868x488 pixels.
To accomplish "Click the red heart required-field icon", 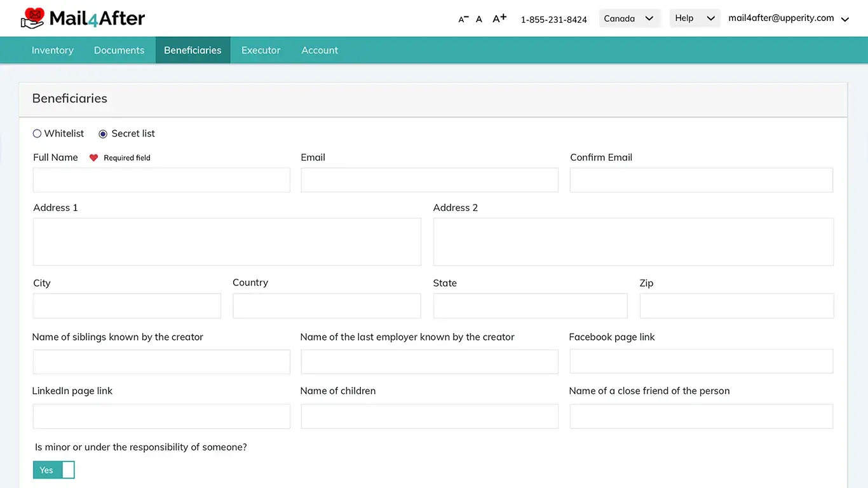I will coord(93,158).
